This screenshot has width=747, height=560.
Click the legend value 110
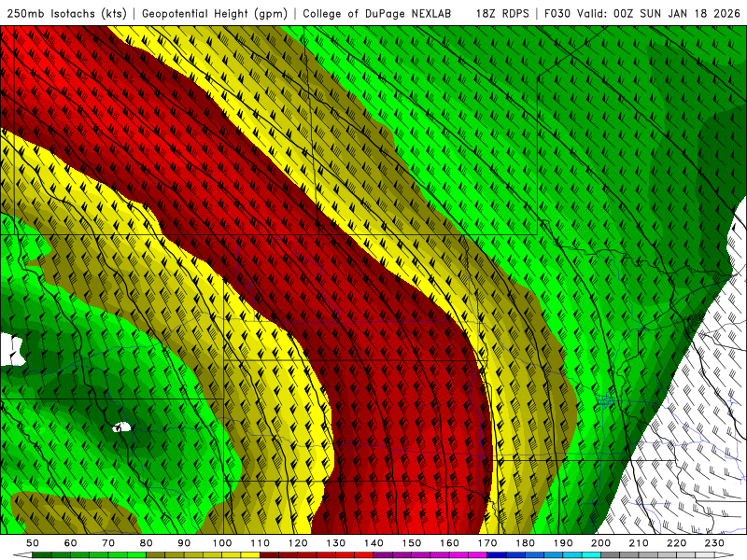coord(261,543)
